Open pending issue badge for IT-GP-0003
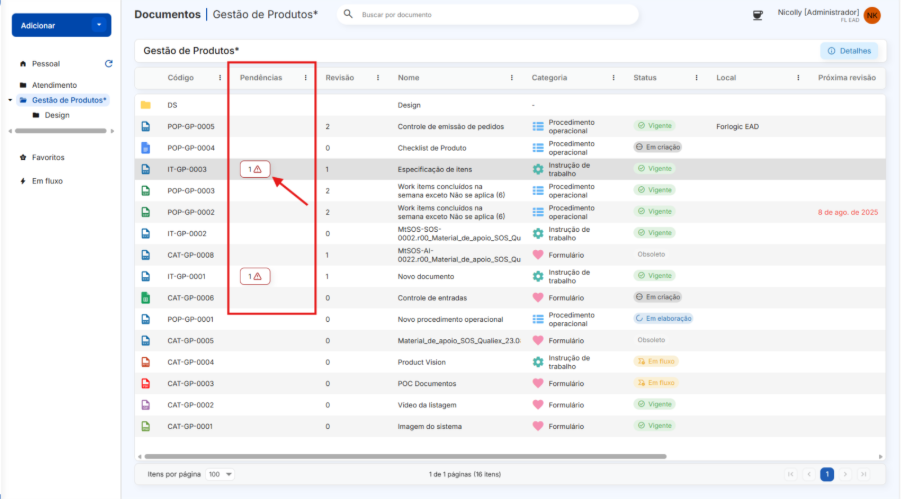The height and width of the screenshot is (499, 901). coord(255,169)
